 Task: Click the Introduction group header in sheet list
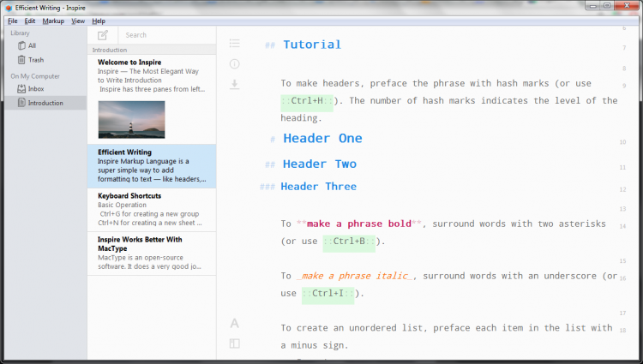[152, 50]
